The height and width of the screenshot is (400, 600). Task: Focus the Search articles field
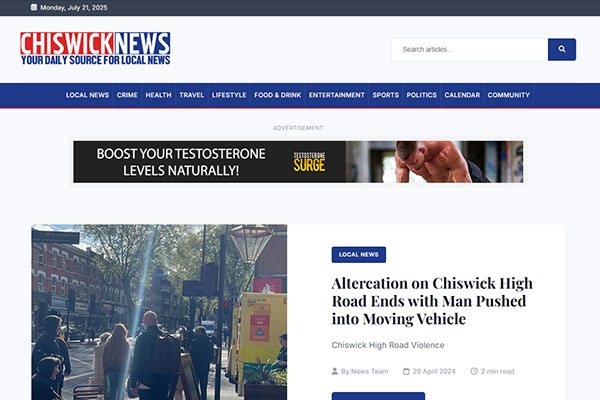click(x=470, y=49)
